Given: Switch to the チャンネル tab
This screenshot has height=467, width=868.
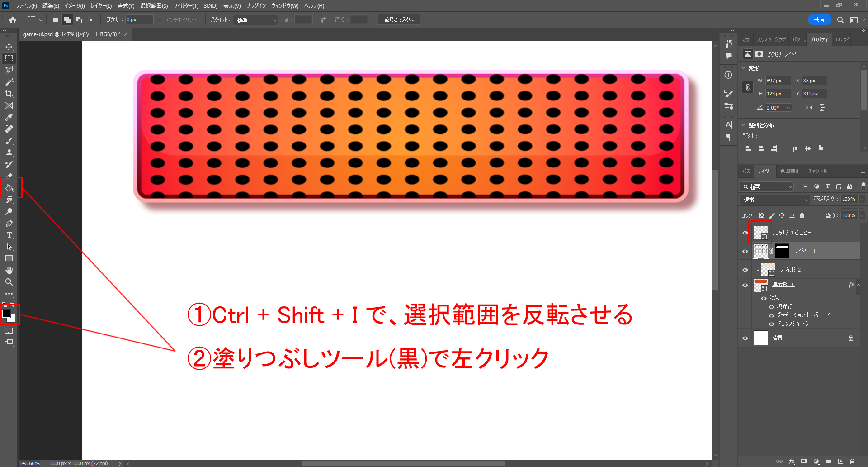Looking at the screenshot, I should 817,171.
